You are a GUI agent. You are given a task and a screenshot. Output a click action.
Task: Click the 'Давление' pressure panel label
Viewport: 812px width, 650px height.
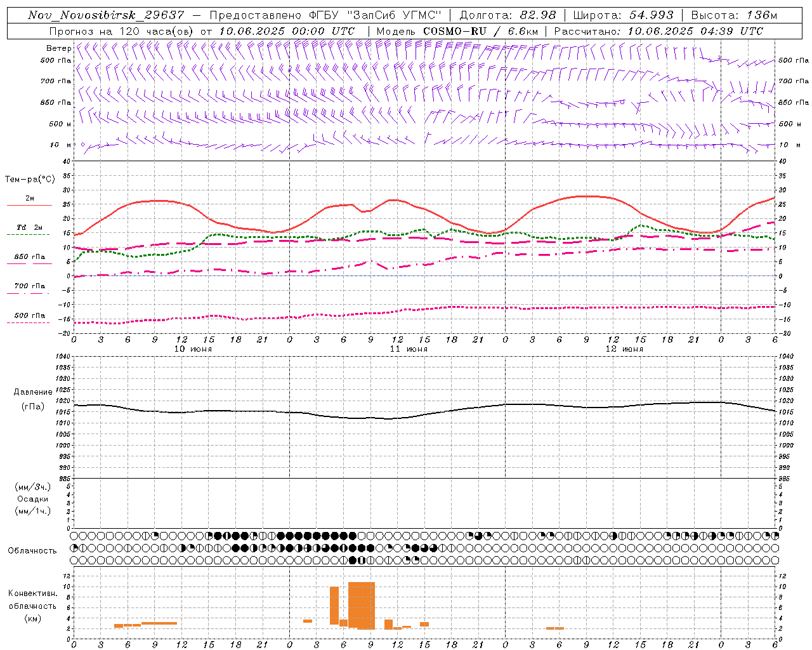pos(33,392)
